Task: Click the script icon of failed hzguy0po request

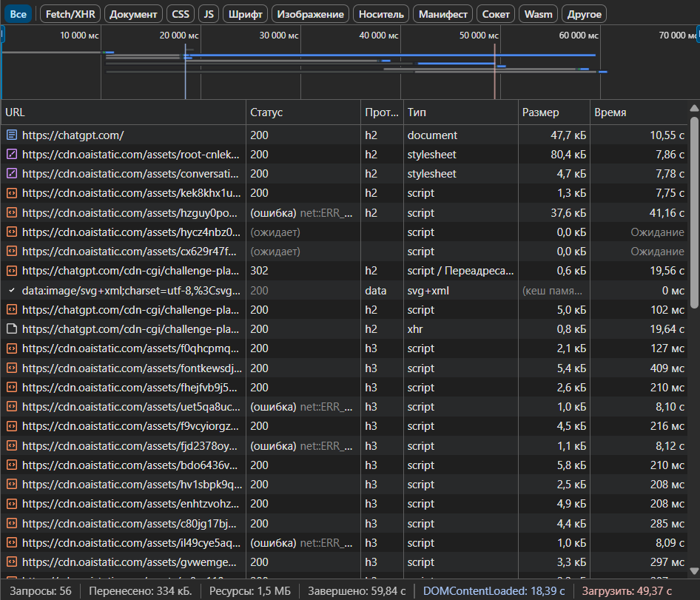Action: pos(12,212)
